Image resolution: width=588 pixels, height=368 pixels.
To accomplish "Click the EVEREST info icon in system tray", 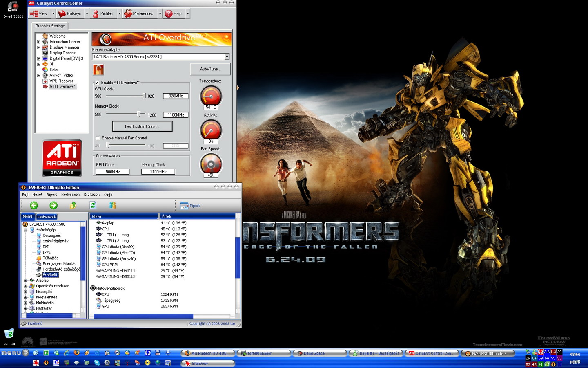I will 553,364.
